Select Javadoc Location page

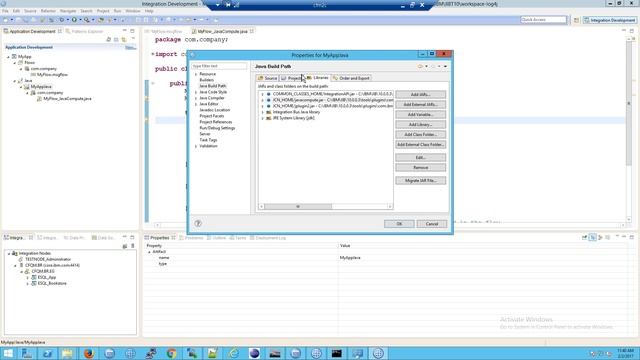coord(215,110)
